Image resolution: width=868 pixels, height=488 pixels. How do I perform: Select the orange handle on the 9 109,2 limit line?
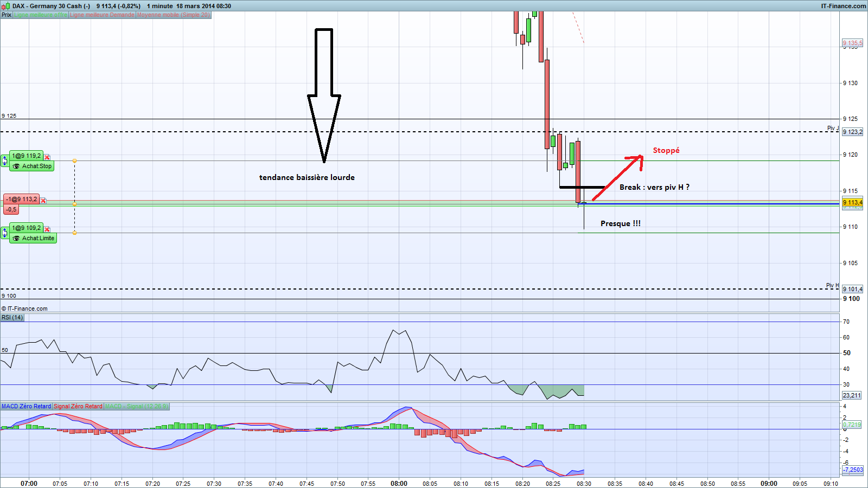[x=75, y=233]
